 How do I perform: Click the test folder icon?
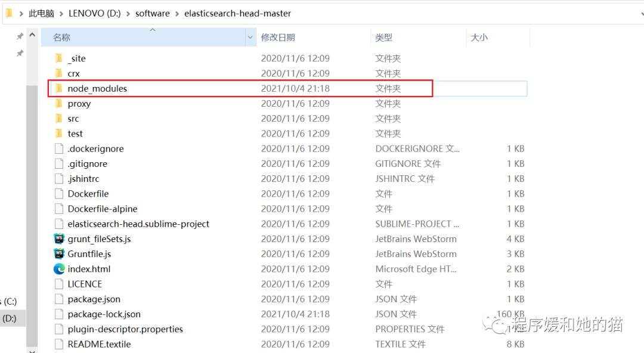(x=59, y=134)
